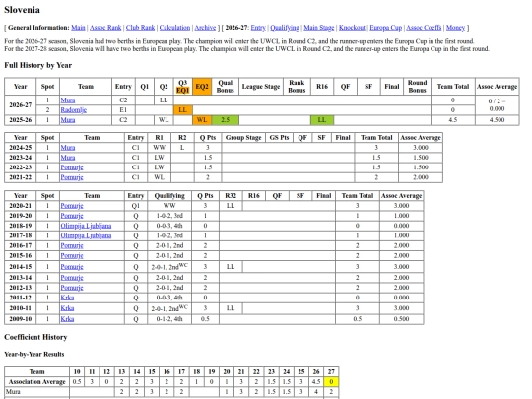Open Pomurje link in 2021-22 row

[x=72, y=177]
